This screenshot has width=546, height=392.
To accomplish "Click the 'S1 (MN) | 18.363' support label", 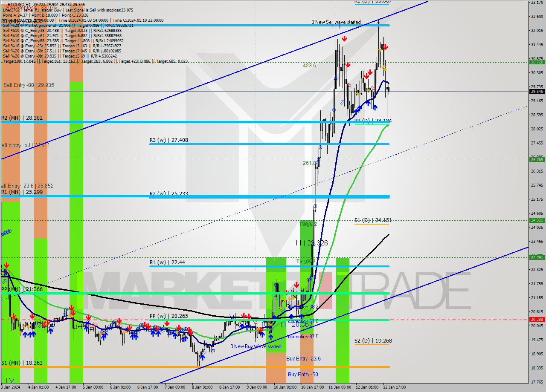I will tap(22, 363).
